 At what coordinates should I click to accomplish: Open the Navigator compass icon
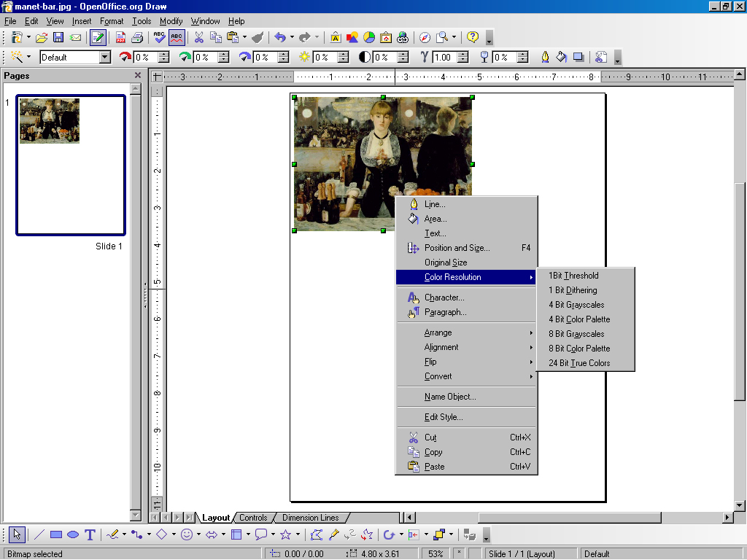tap(425, 37)
